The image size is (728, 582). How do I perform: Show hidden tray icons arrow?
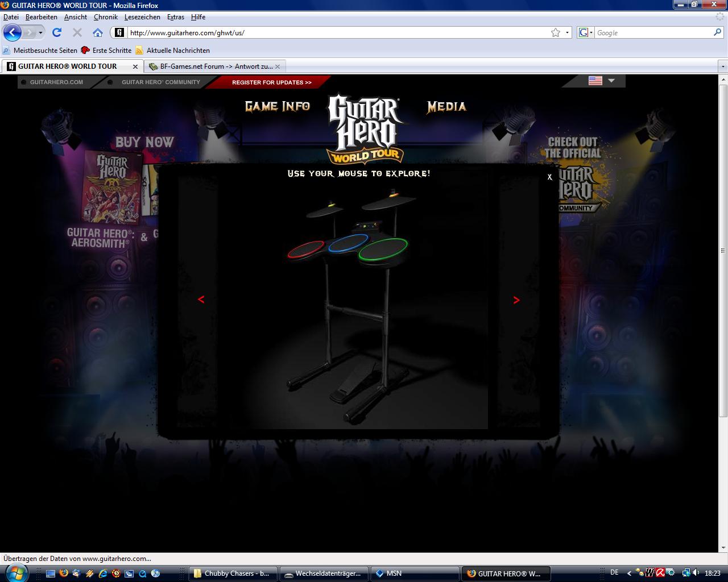[629, 573]
